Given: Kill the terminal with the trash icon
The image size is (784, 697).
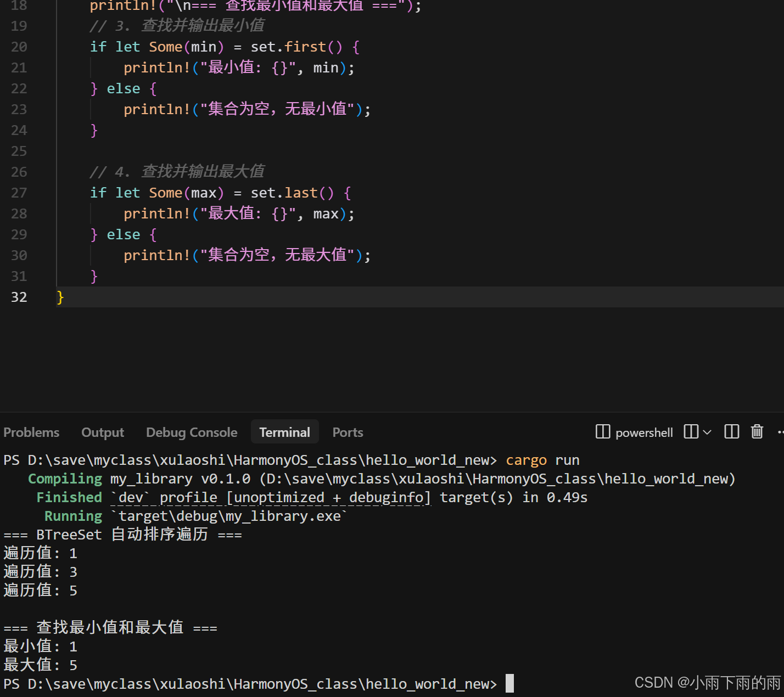Looking at the screenshot, I should (x=757, y=432).
